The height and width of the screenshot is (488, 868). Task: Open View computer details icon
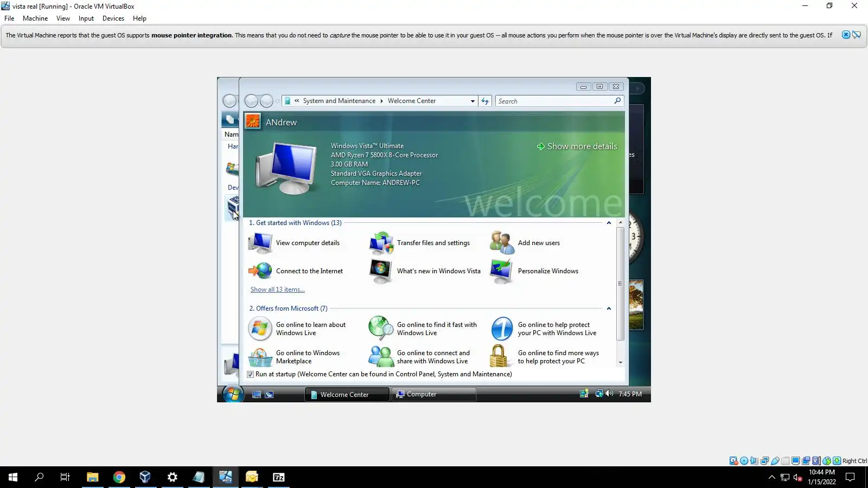(x=260, y=243)
